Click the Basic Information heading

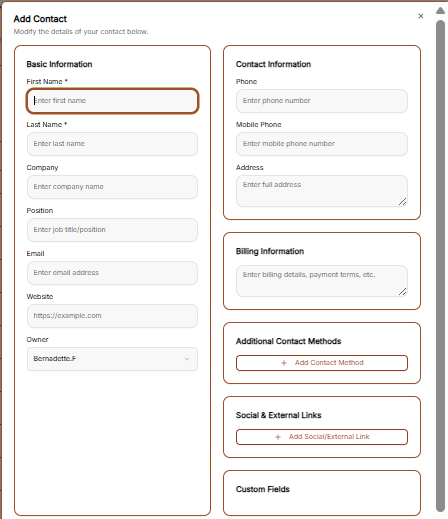[x=59, y=64]
